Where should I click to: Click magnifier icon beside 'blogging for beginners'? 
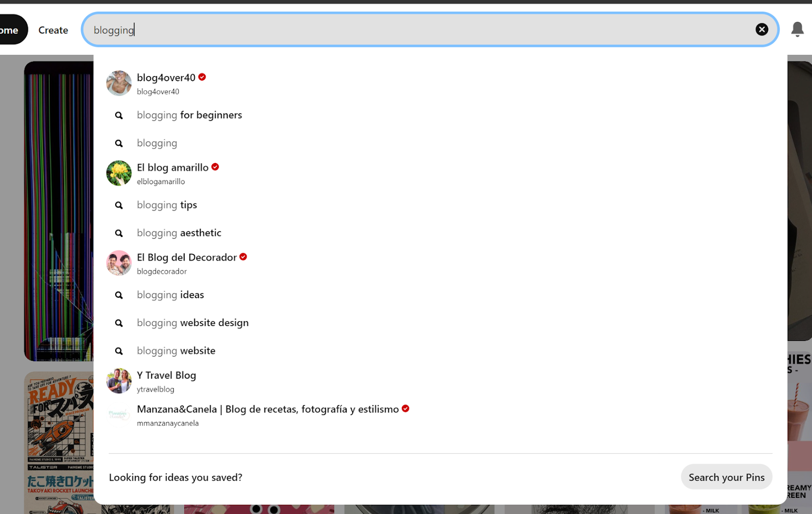coord(119,116)
